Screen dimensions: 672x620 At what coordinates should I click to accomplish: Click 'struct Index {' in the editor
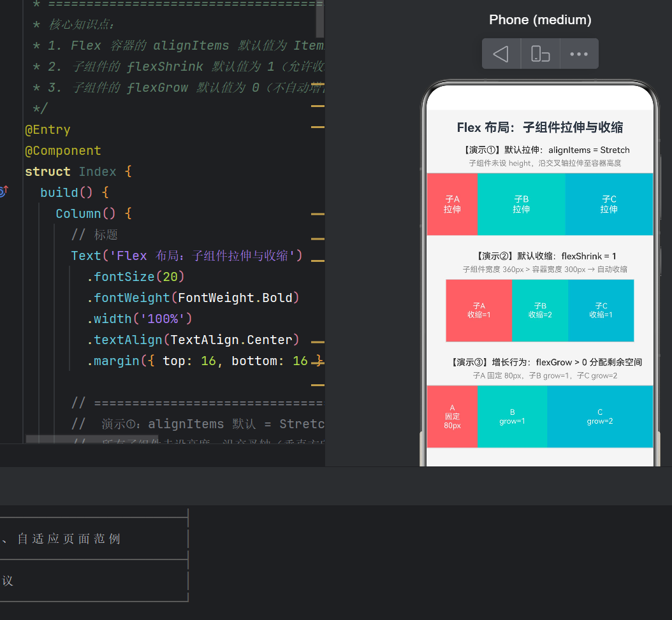(78, 171)
